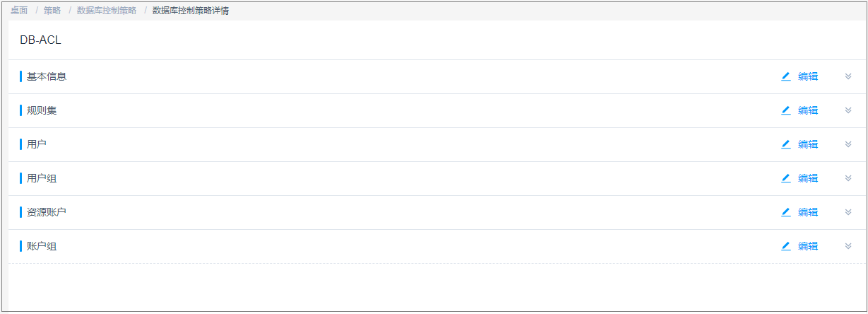Click 编辑 text for 资源账户

[x=808, y=212]
